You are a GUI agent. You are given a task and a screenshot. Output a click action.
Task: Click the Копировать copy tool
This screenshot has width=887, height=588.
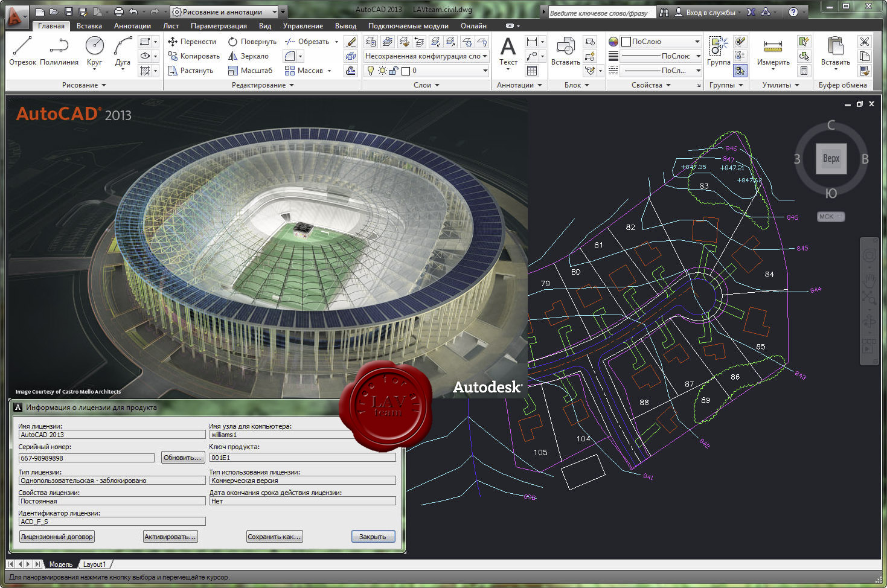pyautogui.click(x=193, y=56)
